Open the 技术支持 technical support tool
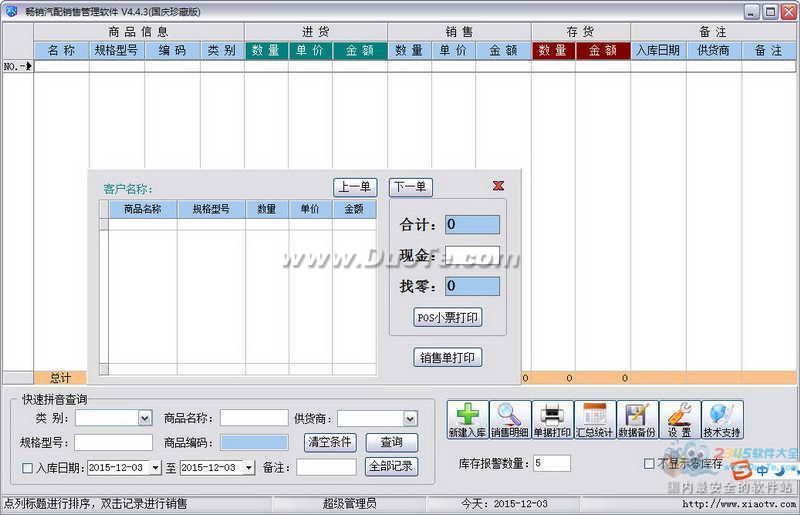800x515 pixels. click(x=722, y=420)
